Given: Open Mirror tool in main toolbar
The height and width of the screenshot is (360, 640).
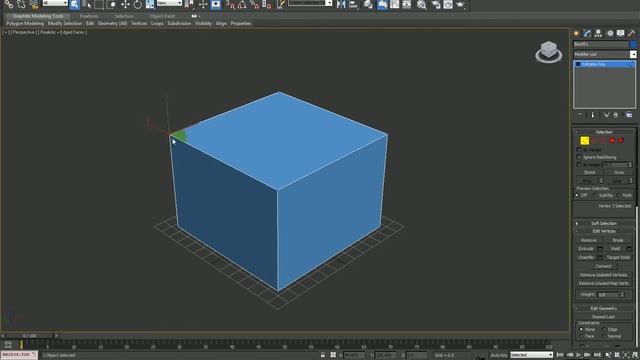Looking at the screenshot, I should click(x=341, y=4).
